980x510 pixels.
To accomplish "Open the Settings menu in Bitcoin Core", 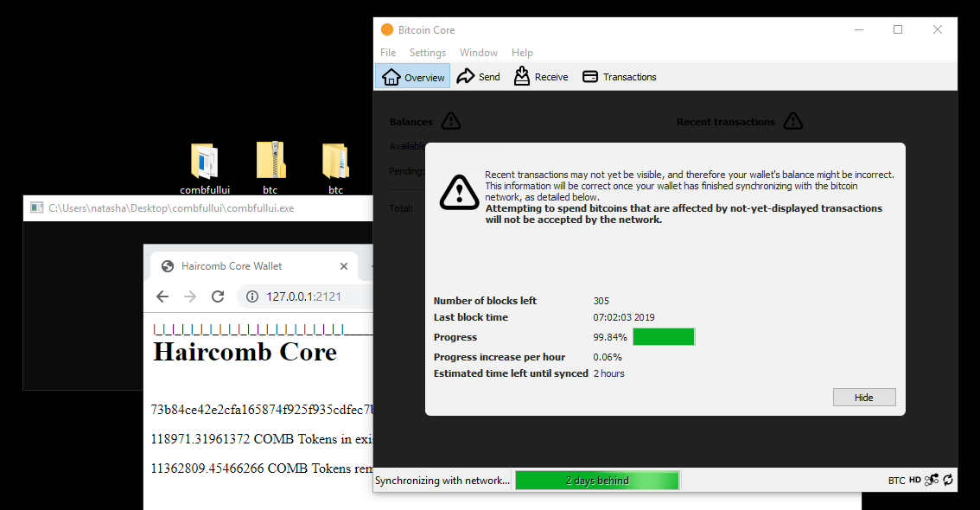I will 428,53.
